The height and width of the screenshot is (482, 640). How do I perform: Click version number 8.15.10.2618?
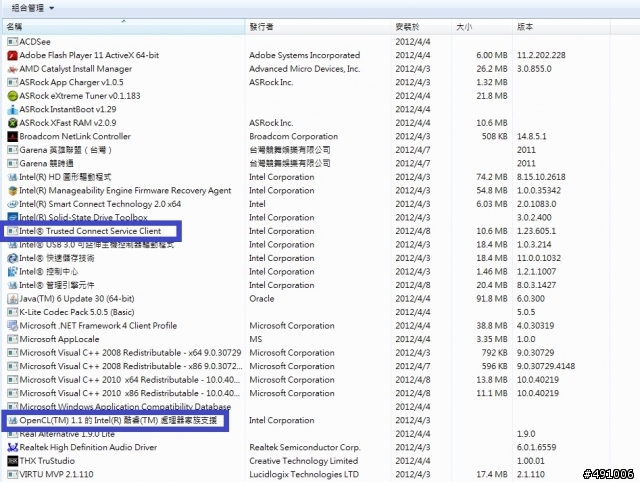click(x=541, y=177)
